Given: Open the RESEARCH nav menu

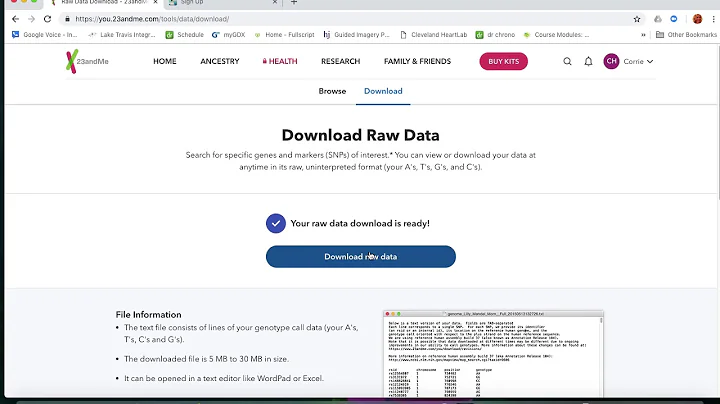Looking at the screenshot, I should pos(341,61).
